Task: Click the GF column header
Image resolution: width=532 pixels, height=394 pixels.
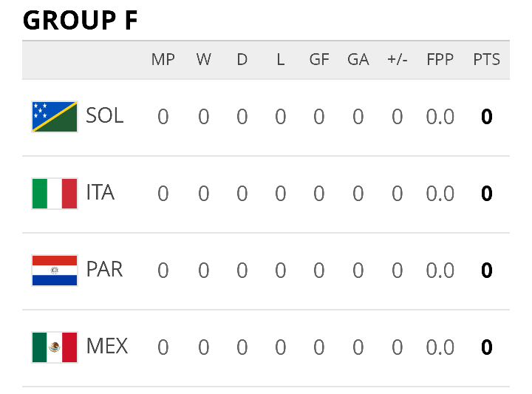Action: pyautogui.click(x=319, y=60)
